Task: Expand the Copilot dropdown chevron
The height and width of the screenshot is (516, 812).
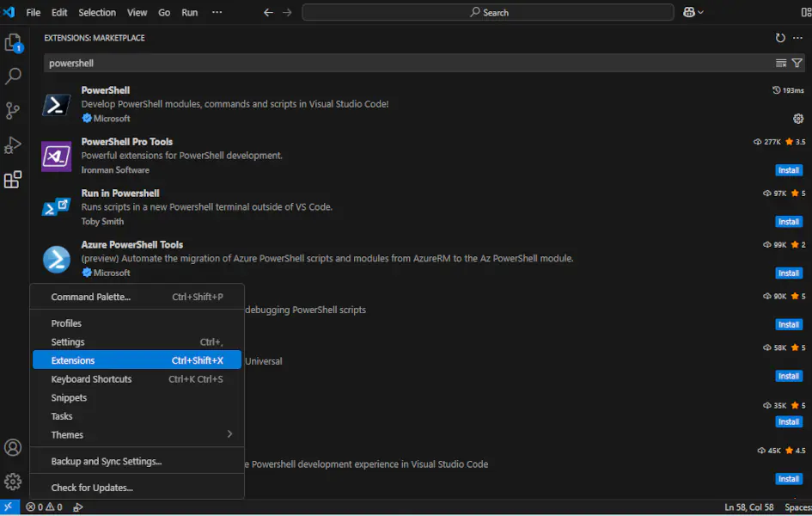Action: click(700, 12)
